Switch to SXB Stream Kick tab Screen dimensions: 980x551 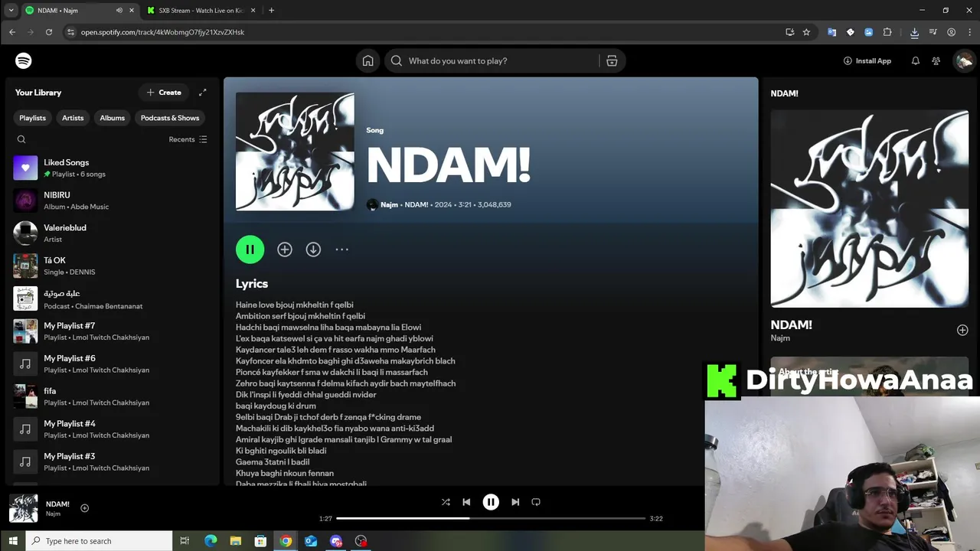click(201, 10)
